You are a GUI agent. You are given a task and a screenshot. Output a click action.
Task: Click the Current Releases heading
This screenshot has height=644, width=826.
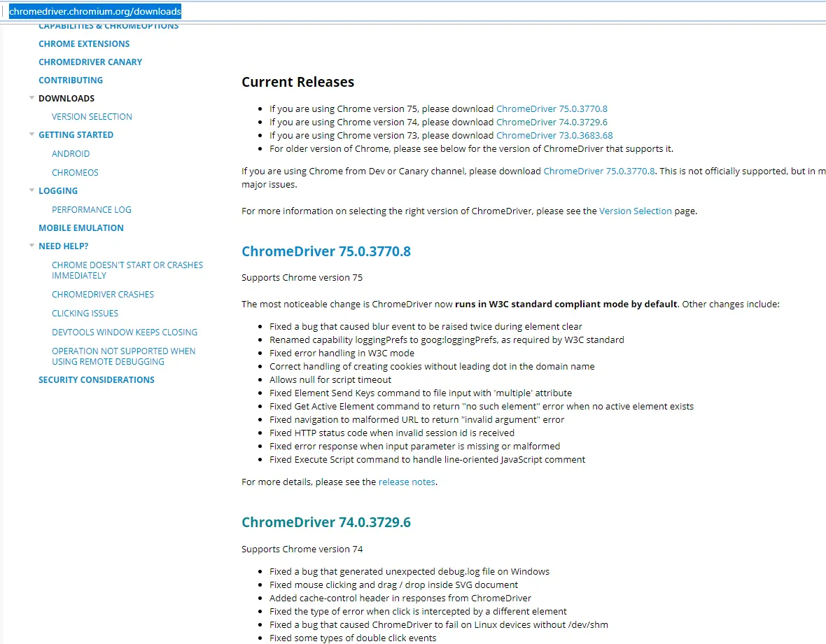[297, 82]
